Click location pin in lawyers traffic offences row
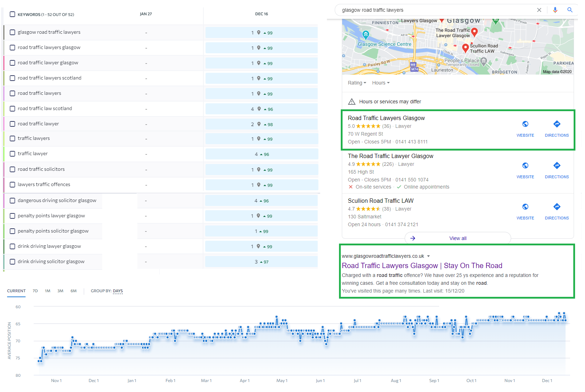Image resolution: width=585 pixels, height=392 pixels. [259, 185]
